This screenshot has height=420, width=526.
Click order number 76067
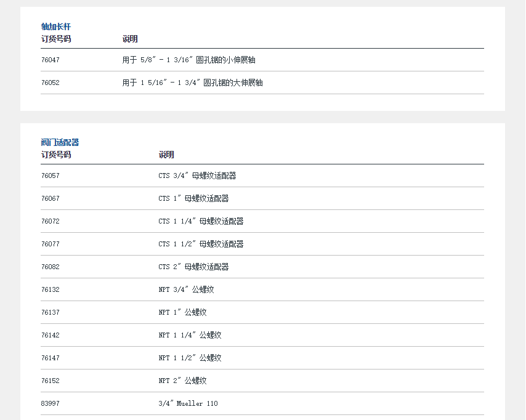[x=51, y=199]
